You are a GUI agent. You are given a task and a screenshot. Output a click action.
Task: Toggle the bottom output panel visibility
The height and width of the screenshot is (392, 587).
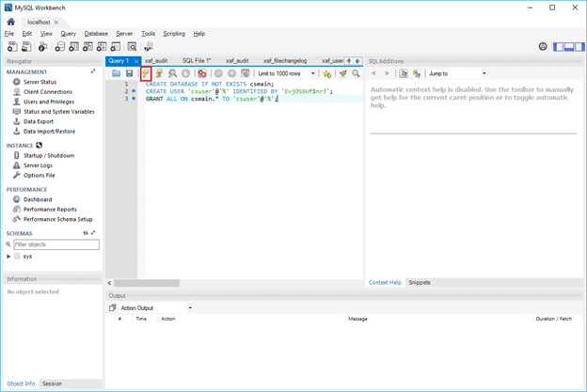569,47
